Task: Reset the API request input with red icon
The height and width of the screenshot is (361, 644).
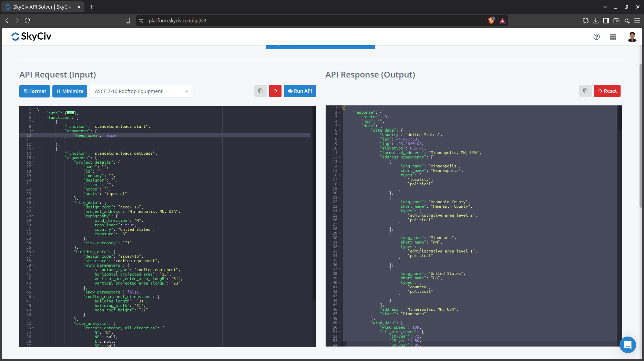Action: point(275,91)
